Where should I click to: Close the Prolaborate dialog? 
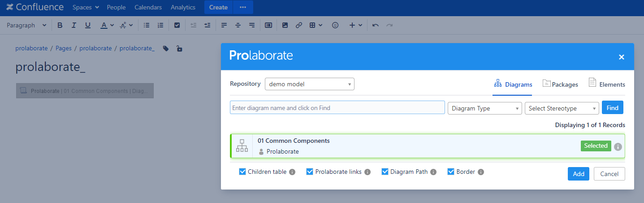tap(621, 57)
